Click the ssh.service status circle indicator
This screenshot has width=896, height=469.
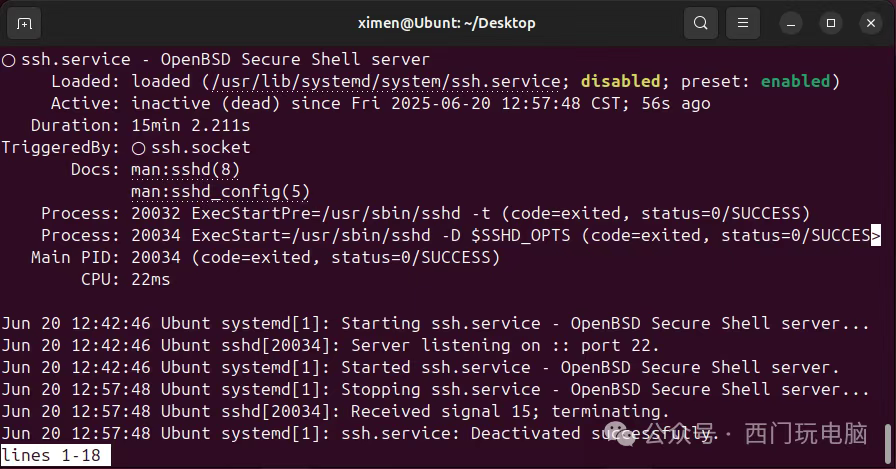coord(9,60)
